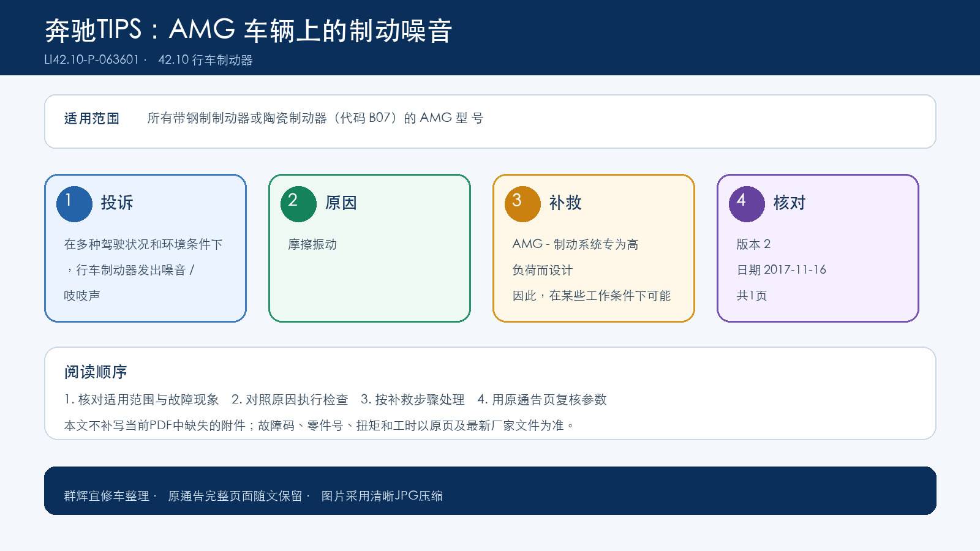Click the footer text 群辉宜修车整理
Screen dimensions: 980x551
click(107, 496)
